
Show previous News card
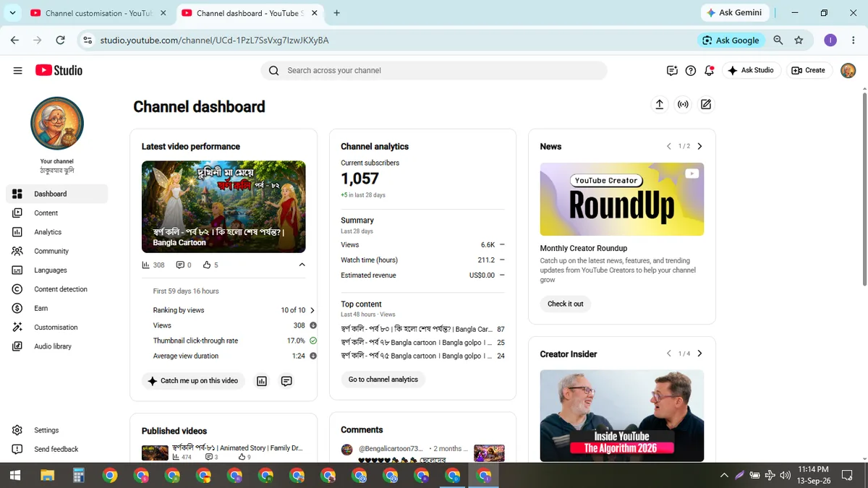coord(669,146)
